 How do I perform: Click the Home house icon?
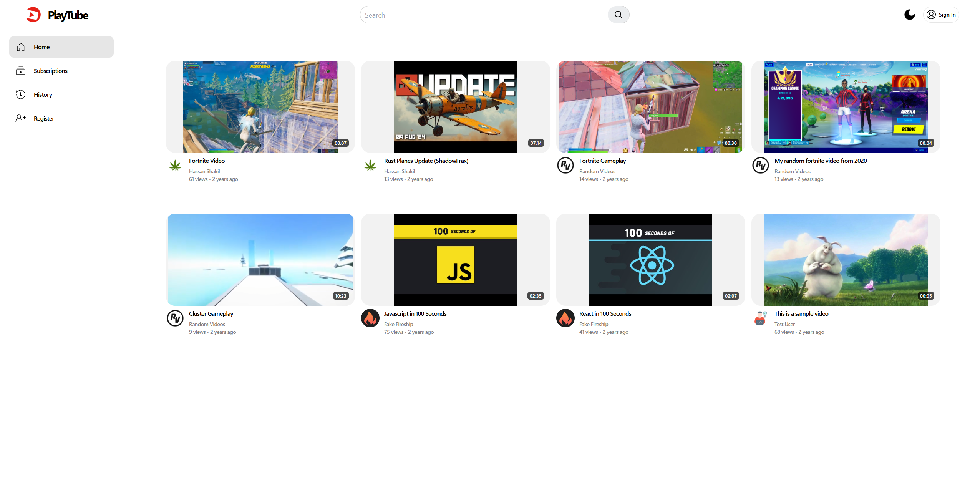[x=21, y=47]
